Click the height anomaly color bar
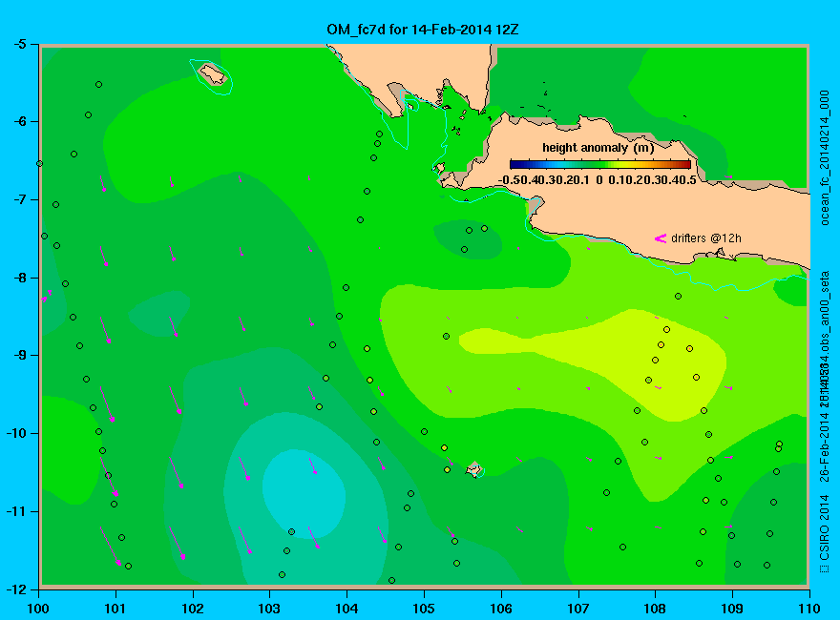Screen dimensions: 840x620 tap(600, 164)
